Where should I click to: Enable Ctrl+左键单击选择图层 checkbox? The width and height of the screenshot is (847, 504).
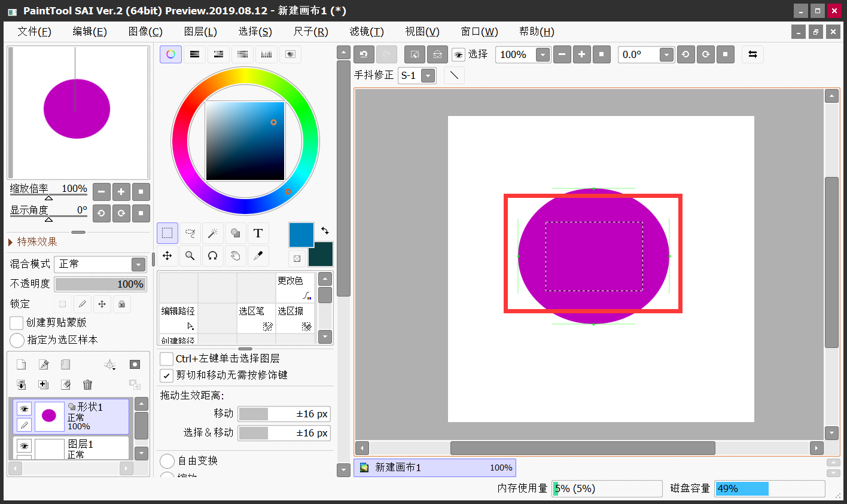point(166,359)
